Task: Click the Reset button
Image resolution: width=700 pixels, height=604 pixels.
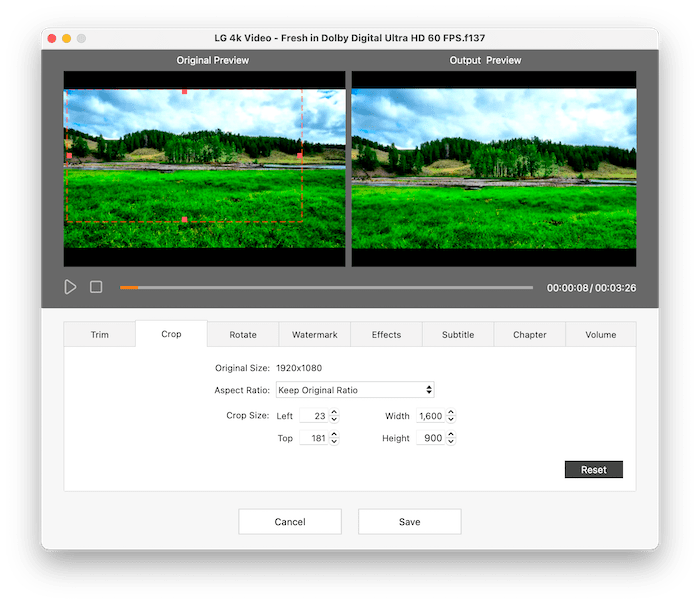Action: [x=593, y=470]
